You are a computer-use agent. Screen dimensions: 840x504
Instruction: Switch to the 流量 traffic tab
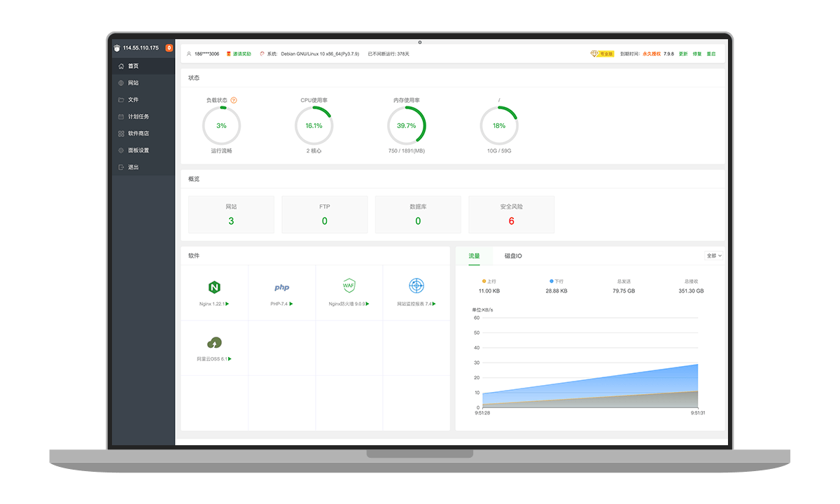tap(474, 255)
